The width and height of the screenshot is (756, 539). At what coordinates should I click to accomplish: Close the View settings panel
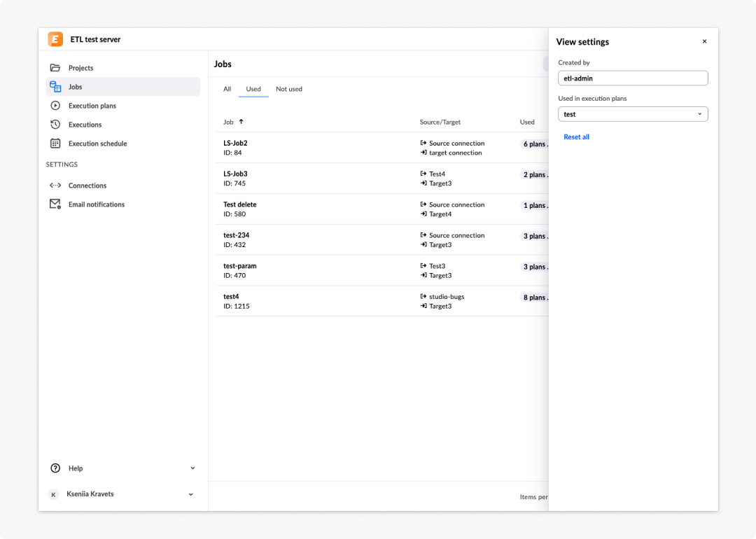(704, 41)
